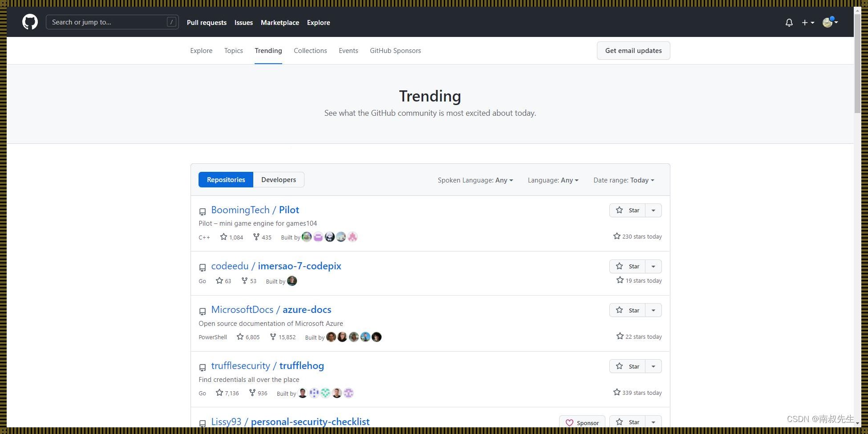
Task: Select the Developers toggle
Action: 279,180
